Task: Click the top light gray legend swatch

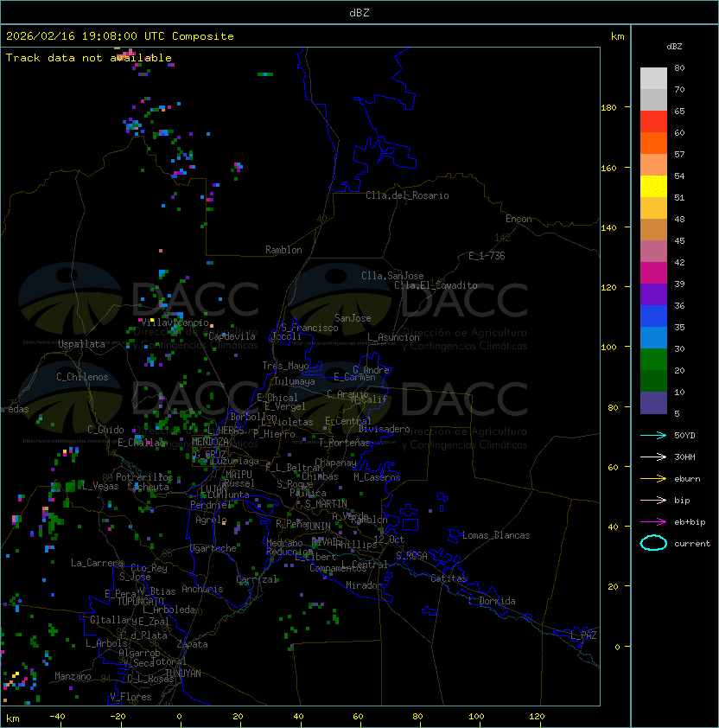Action: click(653, 78)
